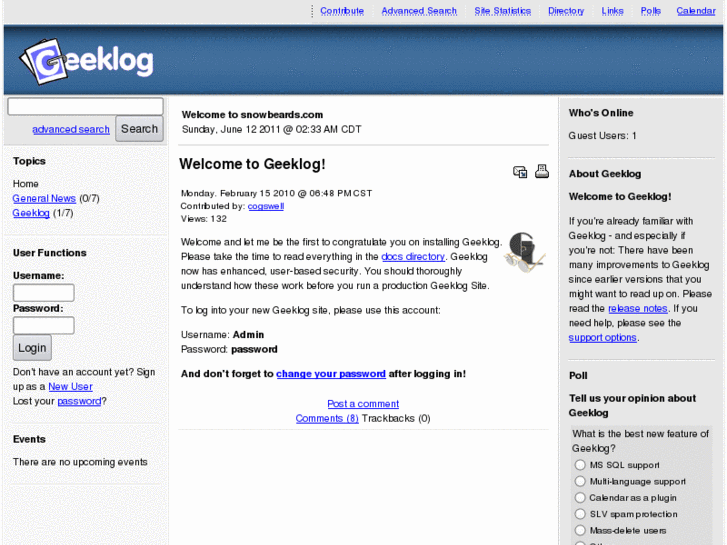
Task: Follow the change your password link
Action: click(331, 374)
